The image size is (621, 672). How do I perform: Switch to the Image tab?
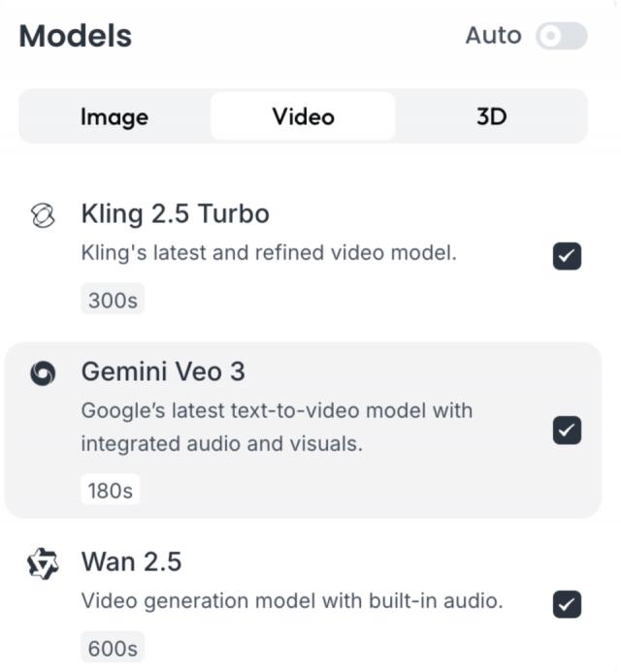(x=114, y=117)
